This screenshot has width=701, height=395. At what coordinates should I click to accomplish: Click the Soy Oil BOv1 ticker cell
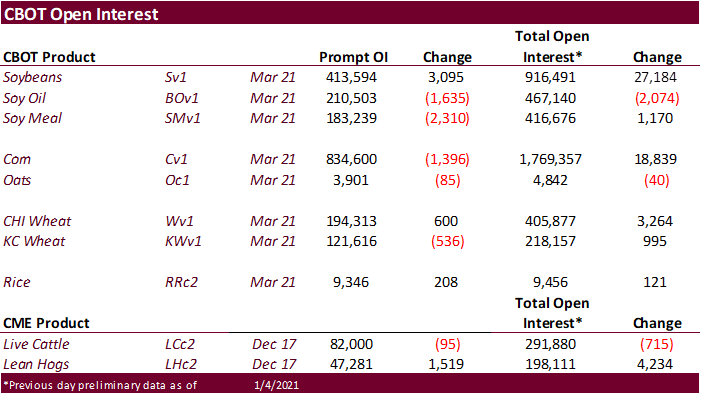pos(181,98)
